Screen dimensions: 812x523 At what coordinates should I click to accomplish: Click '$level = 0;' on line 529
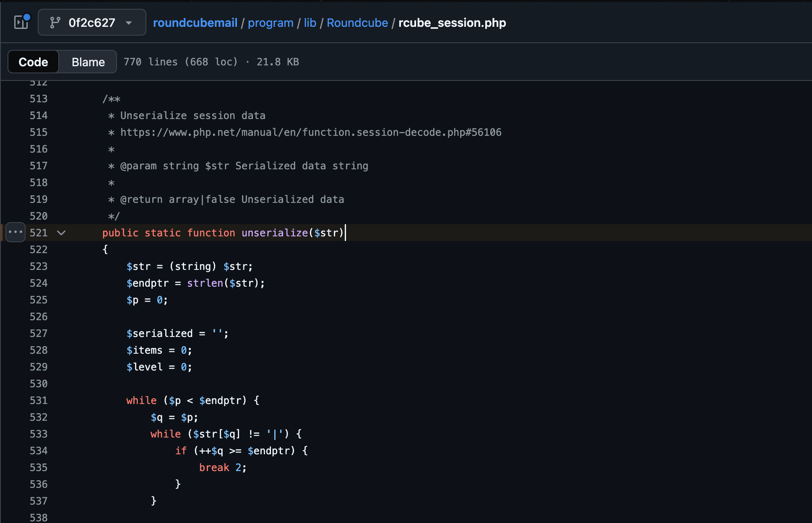click(x=159, y=367)
